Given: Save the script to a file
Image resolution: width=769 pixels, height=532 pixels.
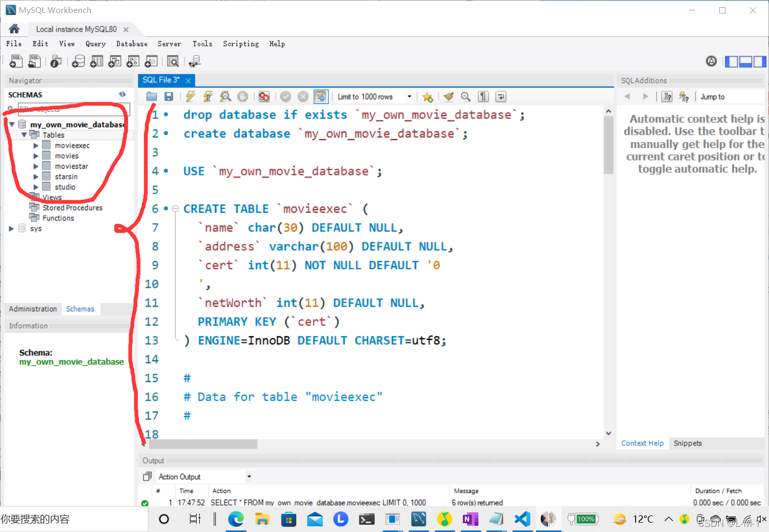Looking at the screenshot, I should (x=169, y=97).
